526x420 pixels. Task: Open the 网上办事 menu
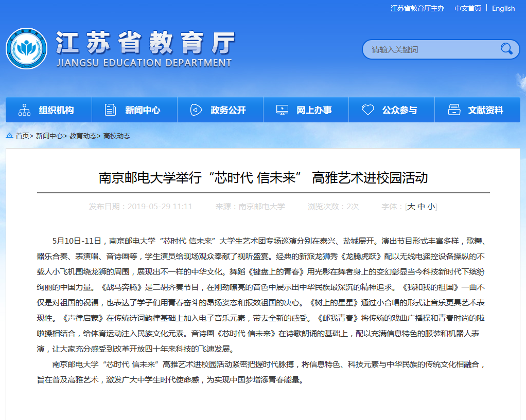(x=306, y=110)
